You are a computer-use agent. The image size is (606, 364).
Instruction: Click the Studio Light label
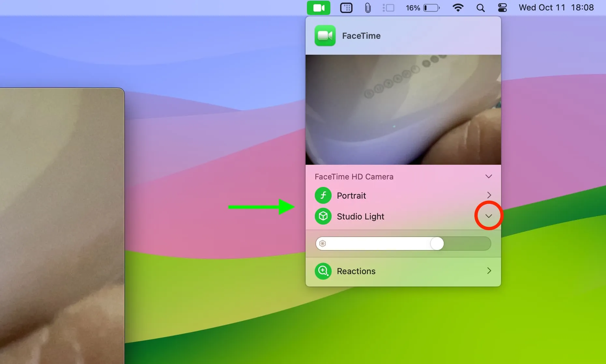click(x=360, y=217)
